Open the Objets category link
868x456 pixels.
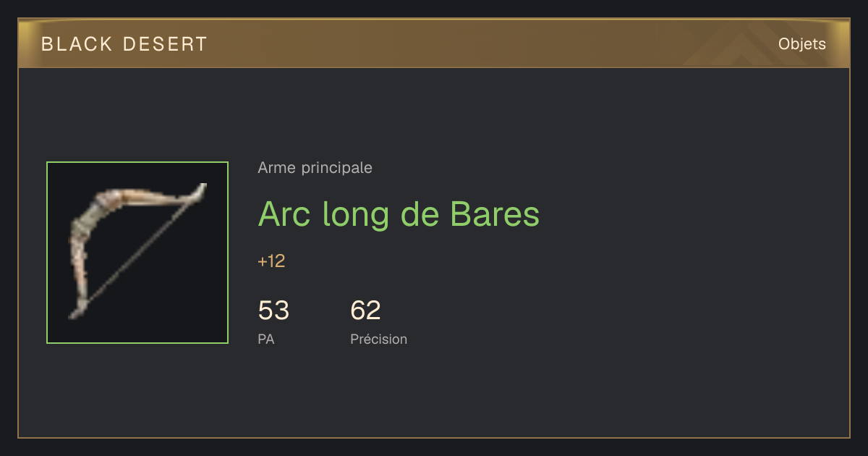(x=801, y=44)
